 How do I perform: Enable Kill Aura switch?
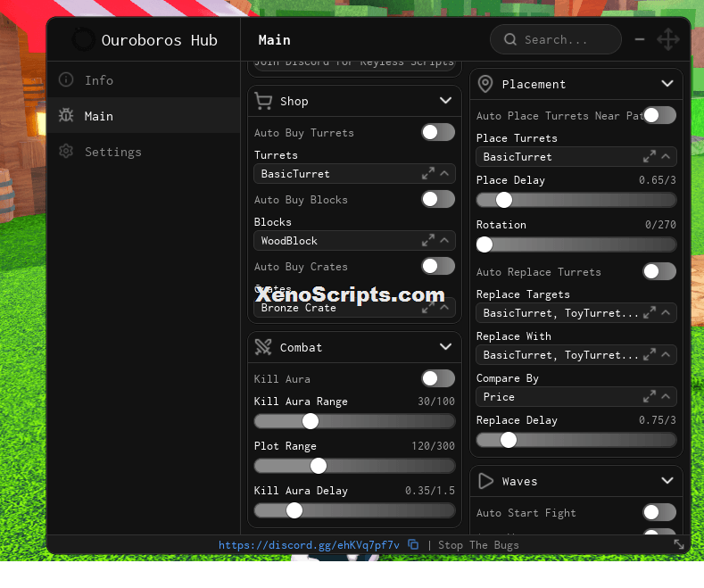(x=438, y=378)
